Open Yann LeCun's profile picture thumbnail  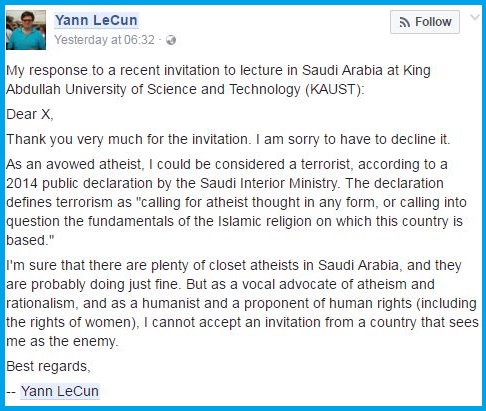tap(26, 30)
